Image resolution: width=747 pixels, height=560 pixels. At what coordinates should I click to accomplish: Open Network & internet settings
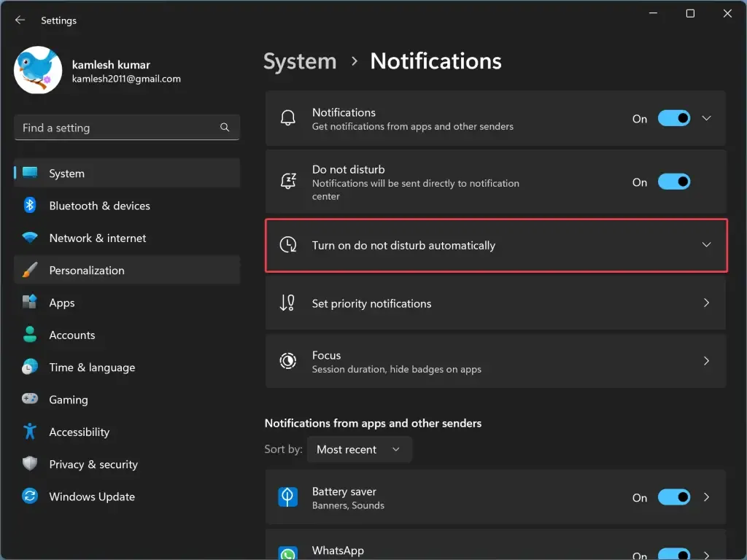pos(127,238)
